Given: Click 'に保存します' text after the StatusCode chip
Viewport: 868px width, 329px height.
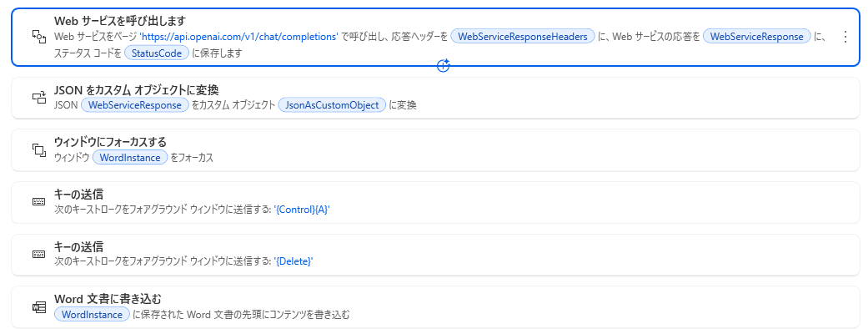Looking at the screenshot, I should click(x=217, y=53).
